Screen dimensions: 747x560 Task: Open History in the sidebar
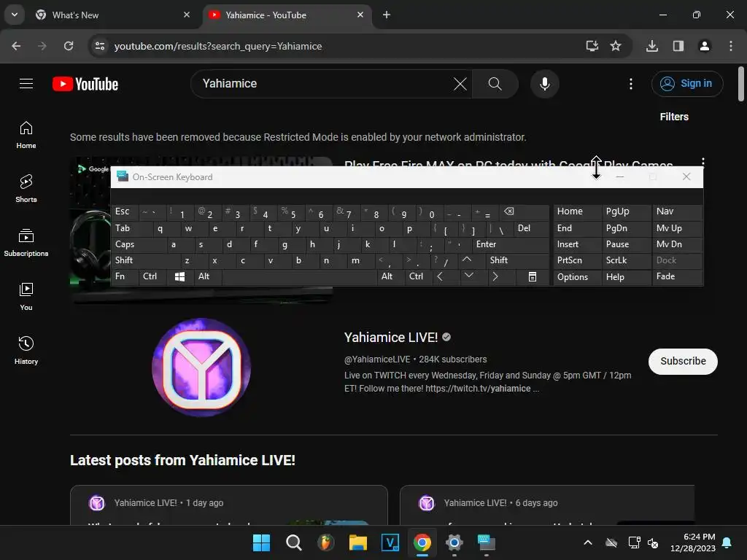tap(26, 350)
